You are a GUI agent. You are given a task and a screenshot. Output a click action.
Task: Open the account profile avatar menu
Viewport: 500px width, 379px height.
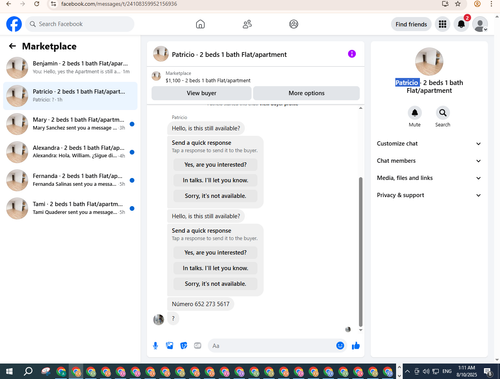click(480, 24)
